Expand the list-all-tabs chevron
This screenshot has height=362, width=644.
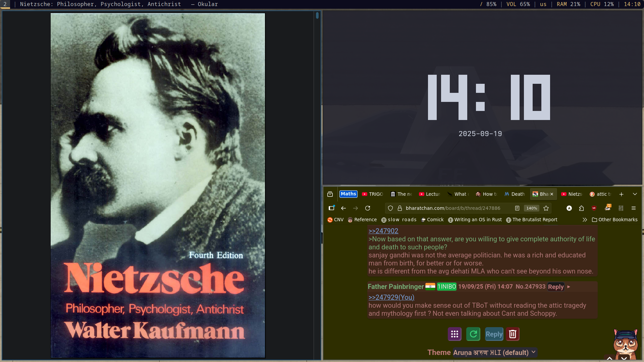pos(635,194)
